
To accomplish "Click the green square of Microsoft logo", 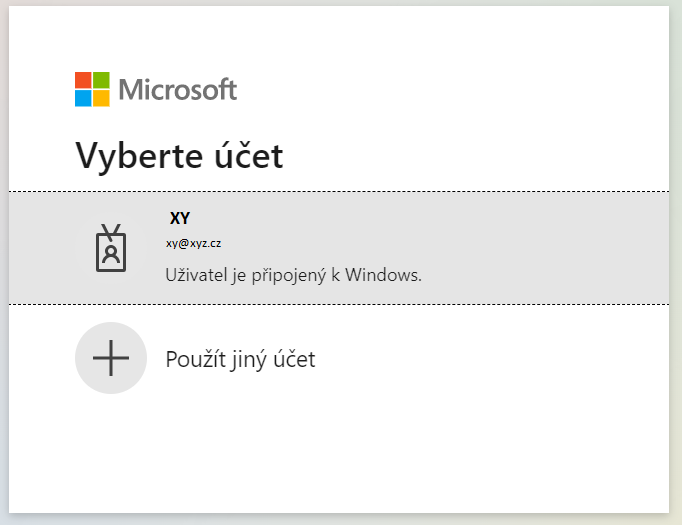I will pos(101,80).
